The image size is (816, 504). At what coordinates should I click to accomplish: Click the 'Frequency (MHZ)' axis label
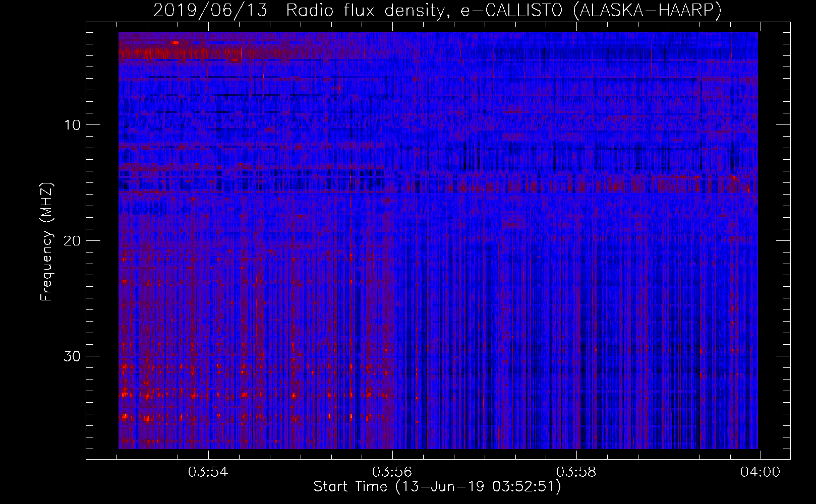(x=46, y=242)
